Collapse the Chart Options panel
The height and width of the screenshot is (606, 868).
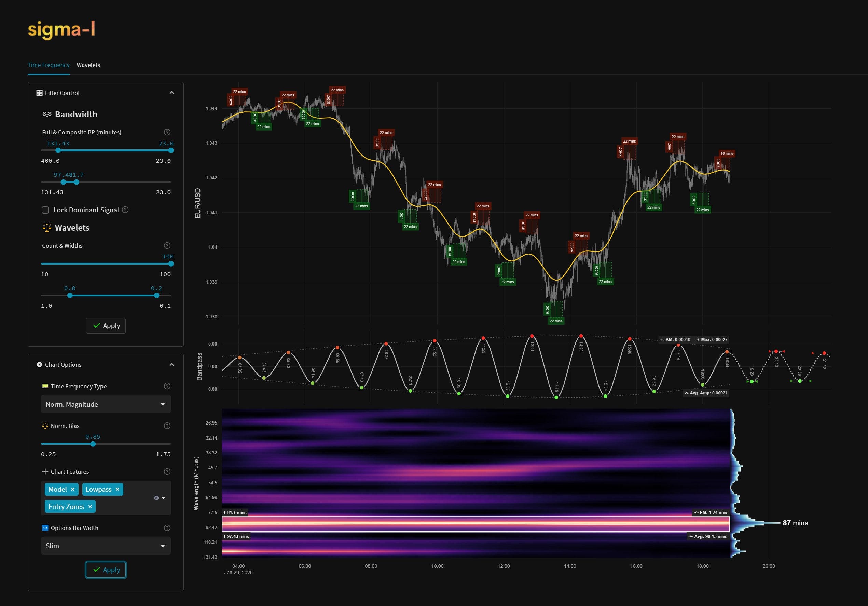coord(171,365)
